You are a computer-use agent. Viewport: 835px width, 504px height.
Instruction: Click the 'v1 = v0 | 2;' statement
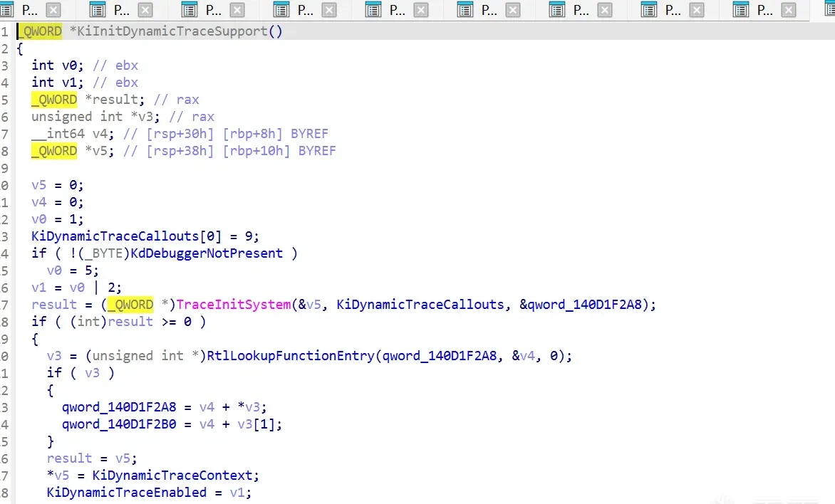click(x=77, y=288)
